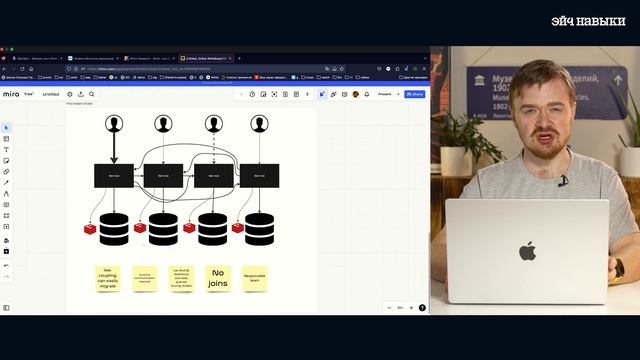Click the zoom percentage value
Viewport: 640px width, 360px height.
[x=400, y=308]
